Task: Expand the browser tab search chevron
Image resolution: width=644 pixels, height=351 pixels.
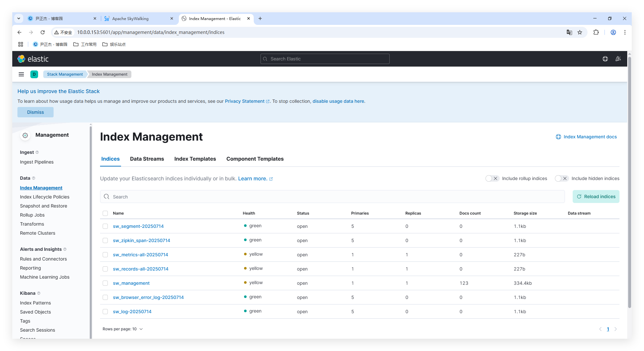Action: 19,18
